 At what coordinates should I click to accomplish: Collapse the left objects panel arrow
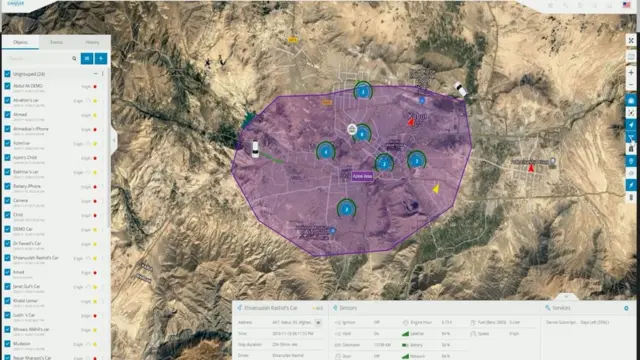coord(114,141)
